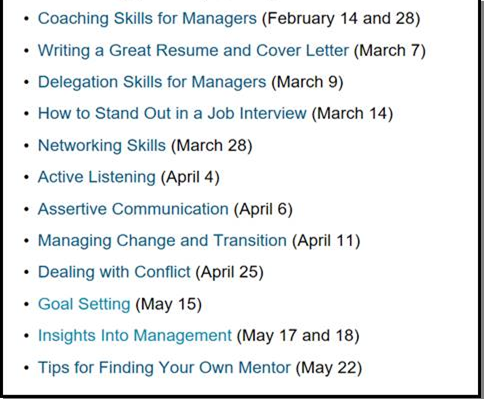Open the Goal Setting link
Image resolution: width=484 pixels, height=399 pixels.
pos(84,304)
